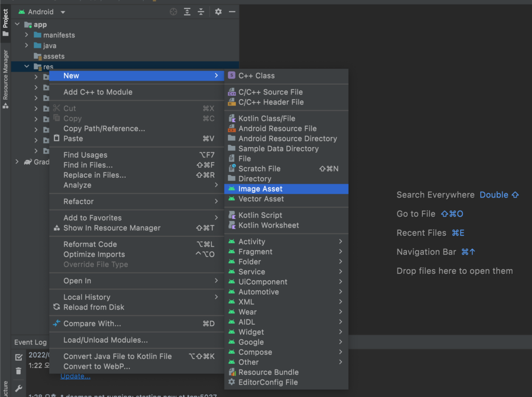
Task: Expand the java folder node
Action: 26,46
